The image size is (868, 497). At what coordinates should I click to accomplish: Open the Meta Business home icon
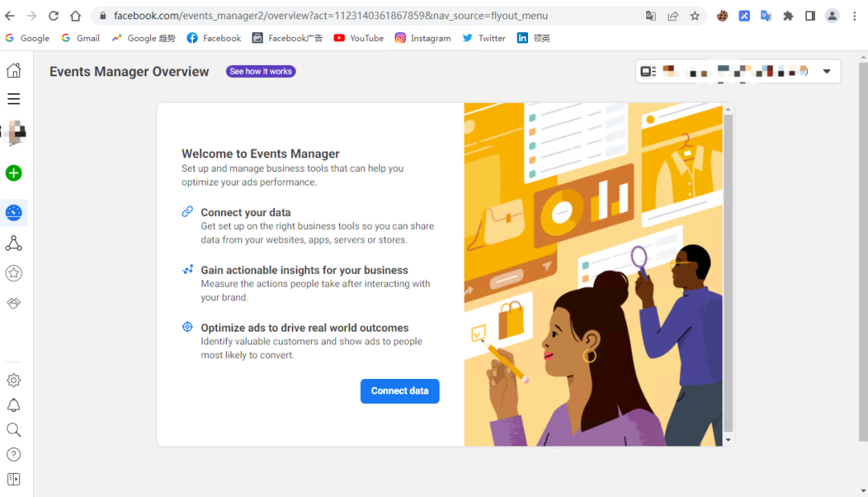pos(14,70)
